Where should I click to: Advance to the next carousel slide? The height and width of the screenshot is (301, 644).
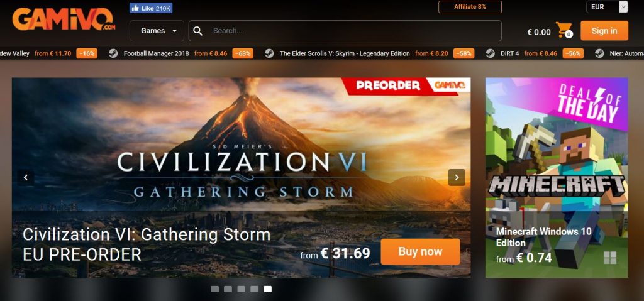coord(457,177)
